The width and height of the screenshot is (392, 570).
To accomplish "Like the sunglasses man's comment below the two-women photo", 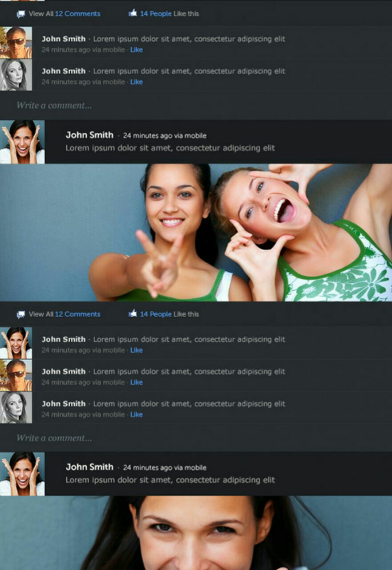I will pos(137,383).
